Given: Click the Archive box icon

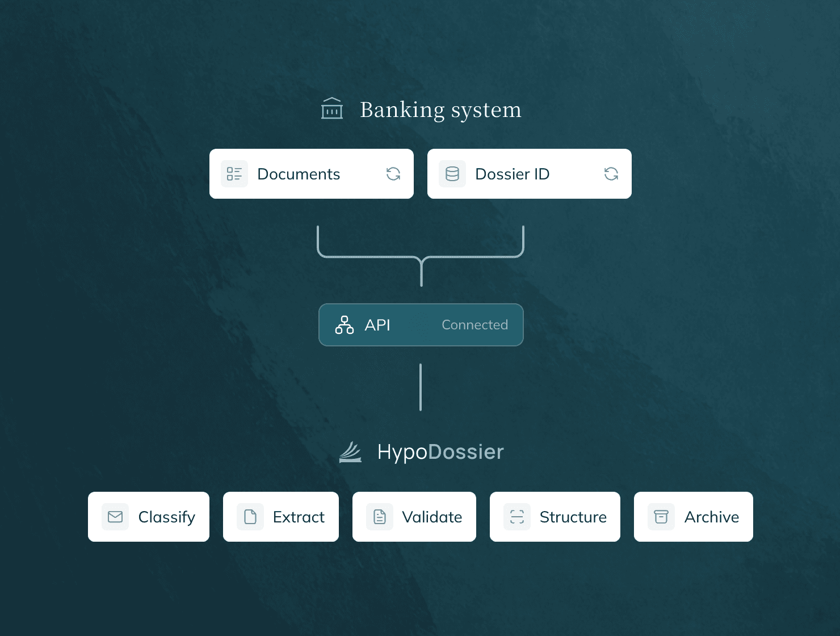Looking at the screenshot, I should (x=661, y=517).
